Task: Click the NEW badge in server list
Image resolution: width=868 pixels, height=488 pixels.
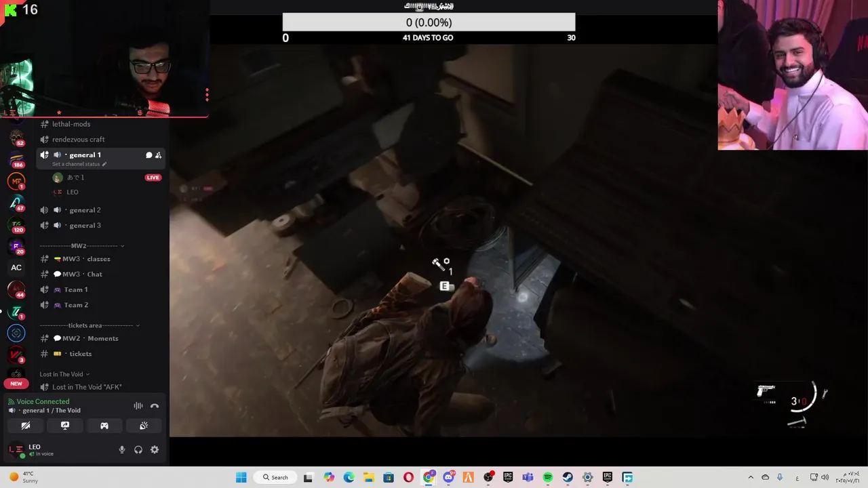Action: pos(16,384)
